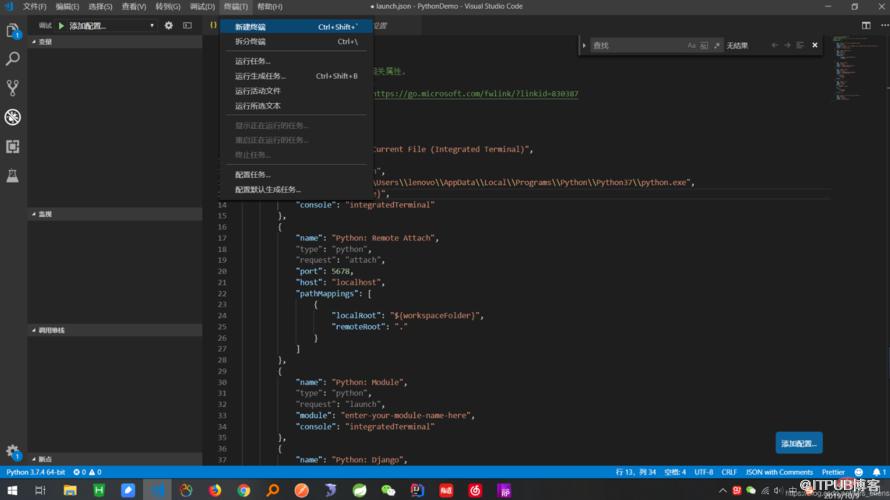Toggle Match Case in find box
This screenshot has height=500, width=890.
(691, 45)
